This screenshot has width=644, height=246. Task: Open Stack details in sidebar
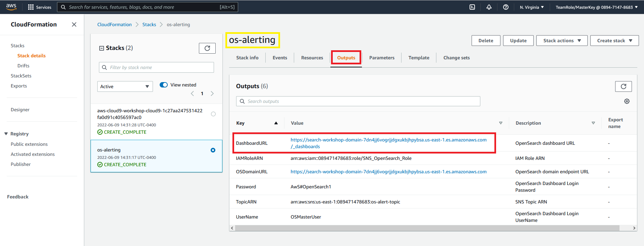pos(32,56)
